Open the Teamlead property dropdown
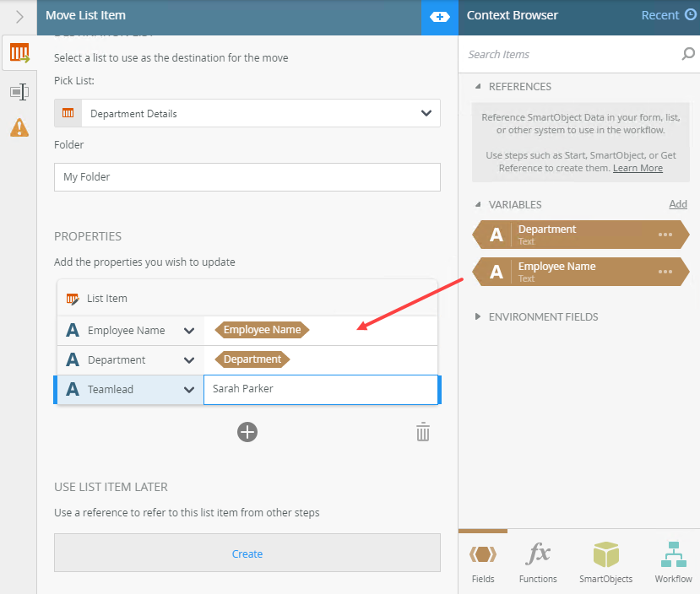The width and height of the screenshot is (700, 594). pos(189,390)
